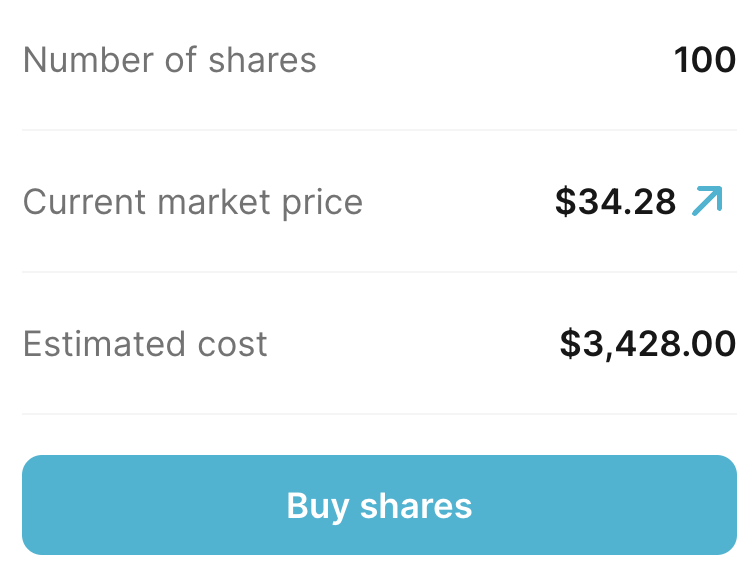Click the Current market price label
750x568 pixels.
192,202
